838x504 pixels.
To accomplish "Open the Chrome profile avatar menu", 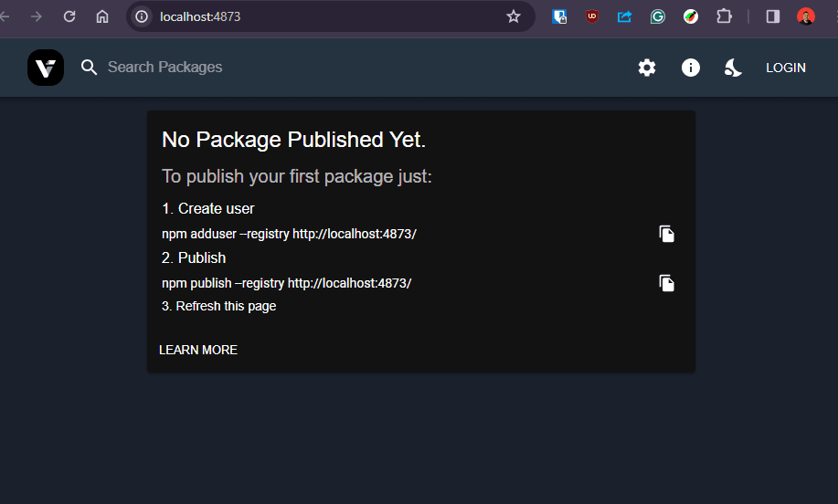I will 805,16.
